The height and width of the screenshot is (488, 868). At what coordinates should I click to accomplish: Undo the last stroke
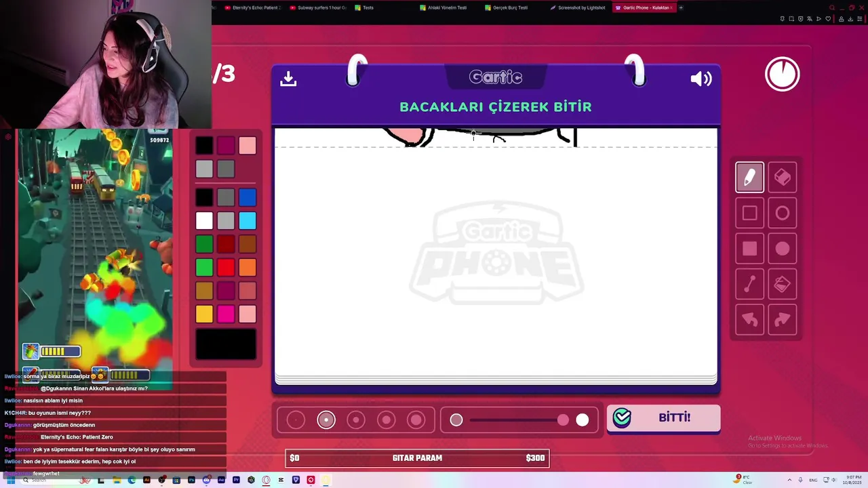click(749, 319)
